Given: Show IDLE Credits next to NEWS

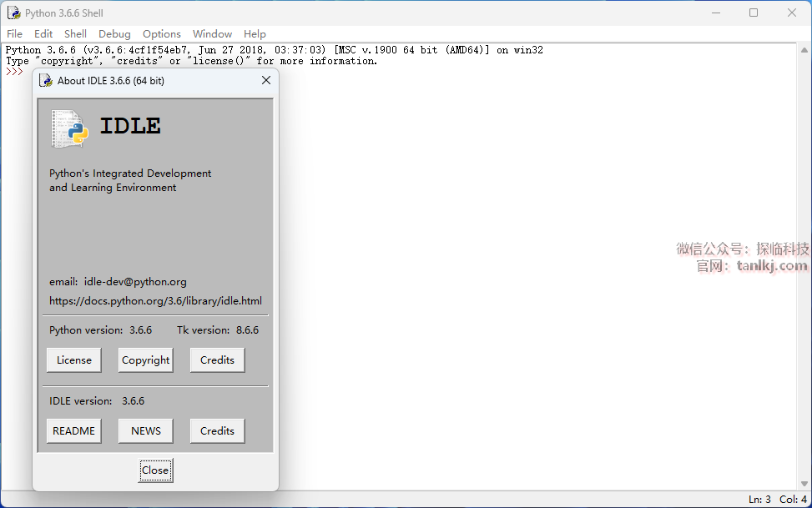Looking at the screenshot, I should click(217, 431).
